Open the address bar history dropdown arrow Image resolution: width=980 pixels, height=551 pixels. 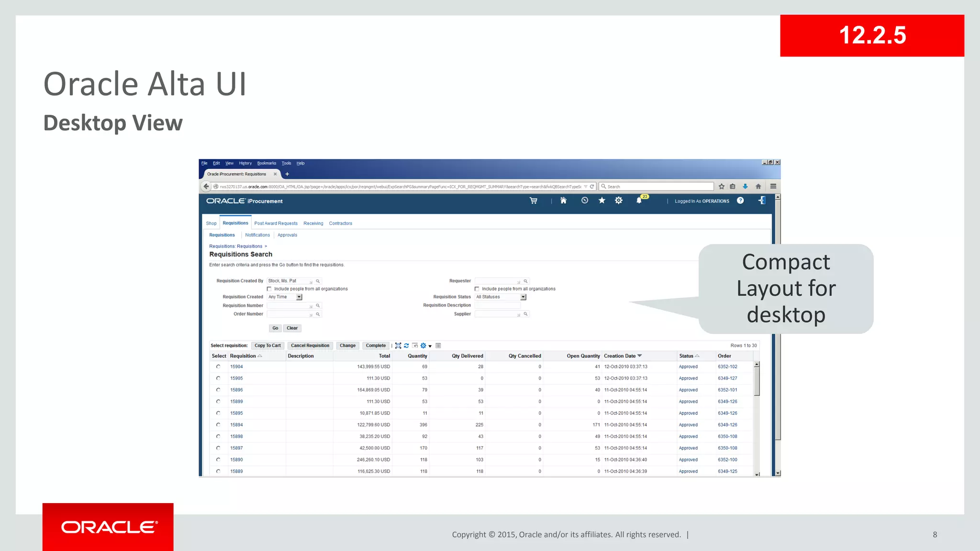(585, 187)
